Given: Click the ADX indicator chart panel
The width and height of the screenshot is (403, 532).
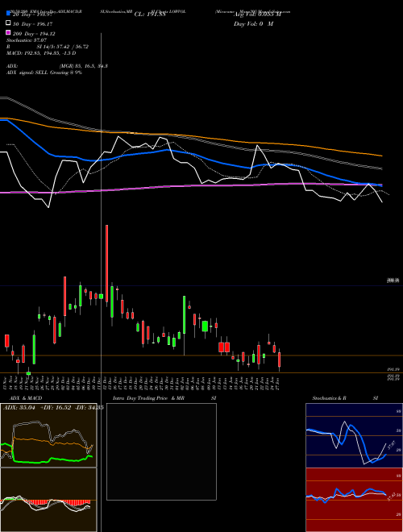Looking at the screenshot, I should [48, 435].
